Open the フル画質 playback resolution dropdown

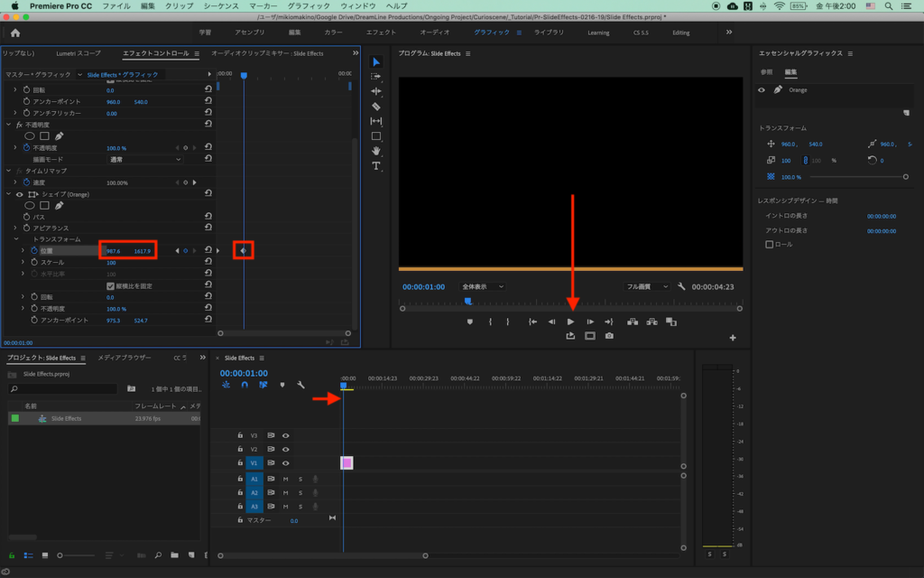pos(648,286)
